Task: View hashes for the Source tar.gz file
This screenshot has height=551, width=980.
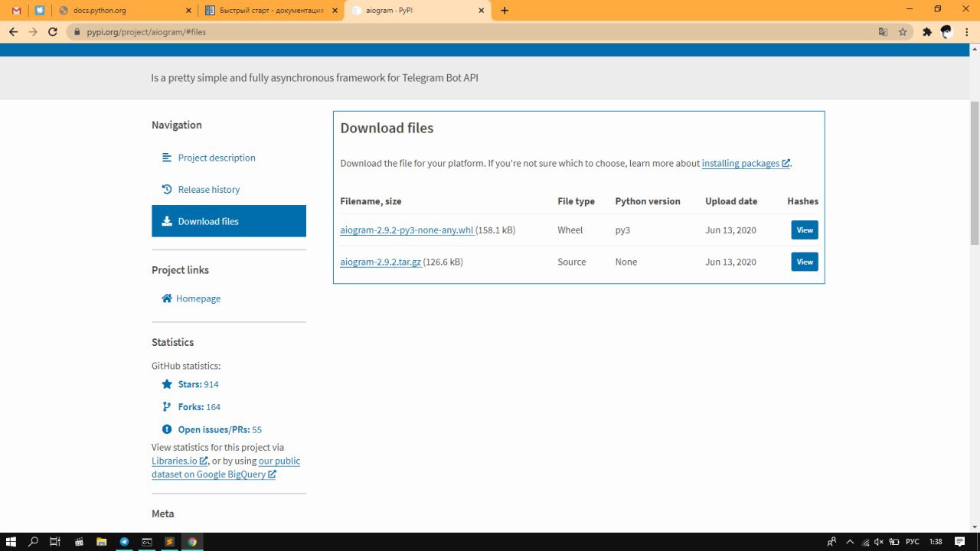Action: point(805,262)
